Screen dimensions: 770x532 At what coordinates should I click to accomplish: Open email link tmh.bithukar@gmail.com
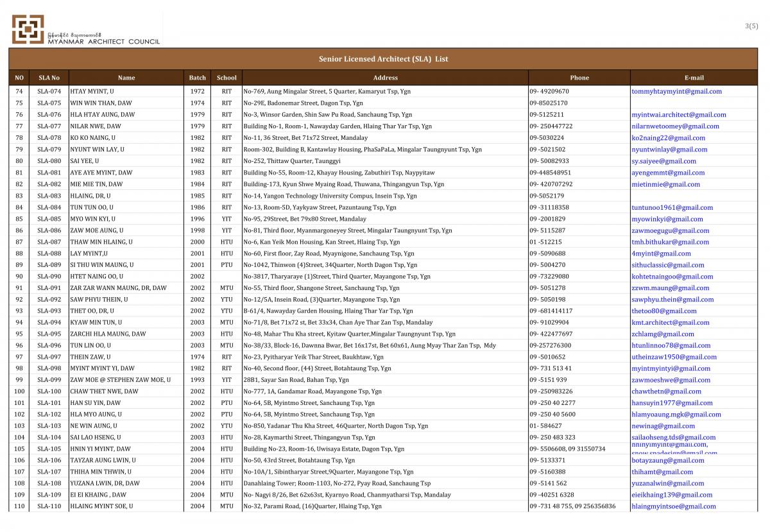[x=670, y=242]
